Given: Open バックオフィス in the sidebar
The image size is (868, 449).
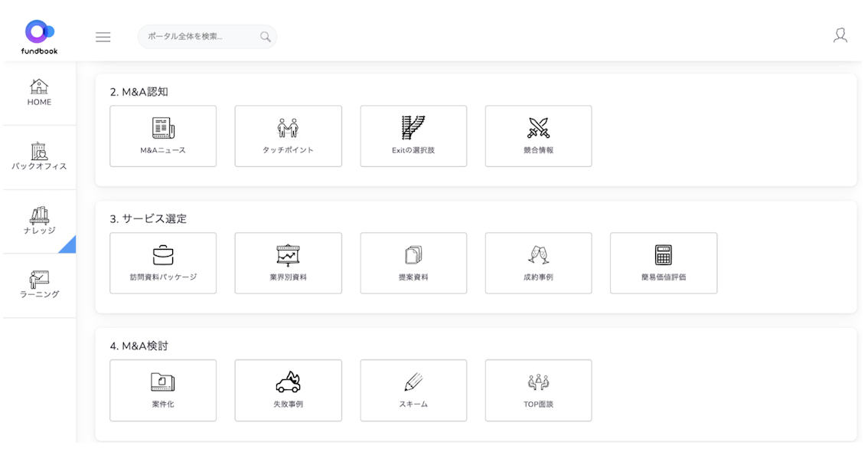Looking at the screenshot, I should (x=39, y=157).
